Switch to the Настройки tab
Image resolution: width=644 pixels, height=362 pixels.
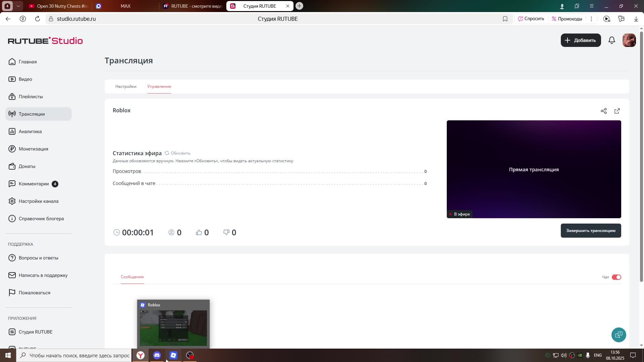pyautogui.click(x=126, y=86)
